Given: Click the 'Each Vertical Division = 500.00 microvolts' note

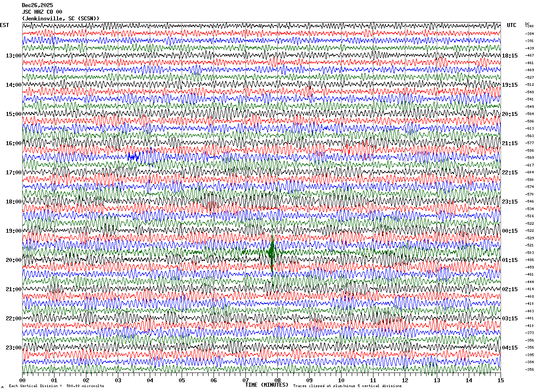Looking at the screenshot, I should pos(56,386).
